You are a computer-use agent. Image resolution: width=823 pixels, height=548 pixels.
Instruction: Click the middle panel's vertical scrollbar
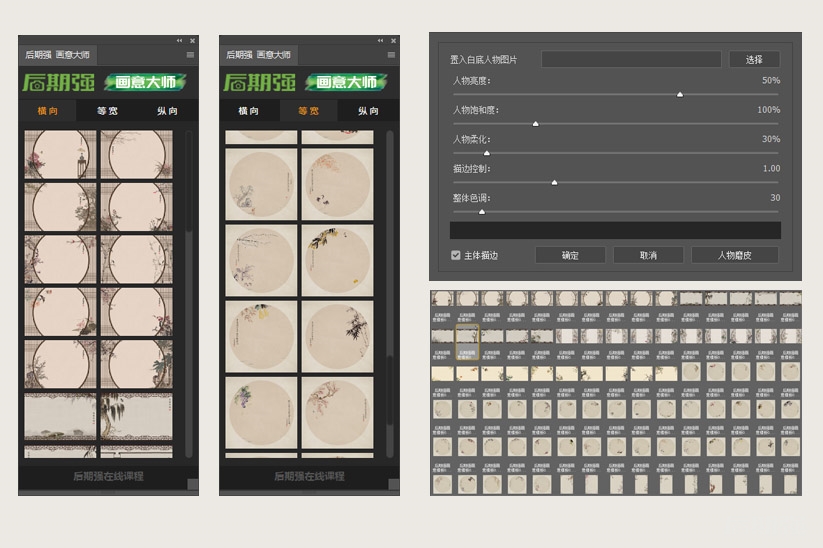tap(390, 391)
